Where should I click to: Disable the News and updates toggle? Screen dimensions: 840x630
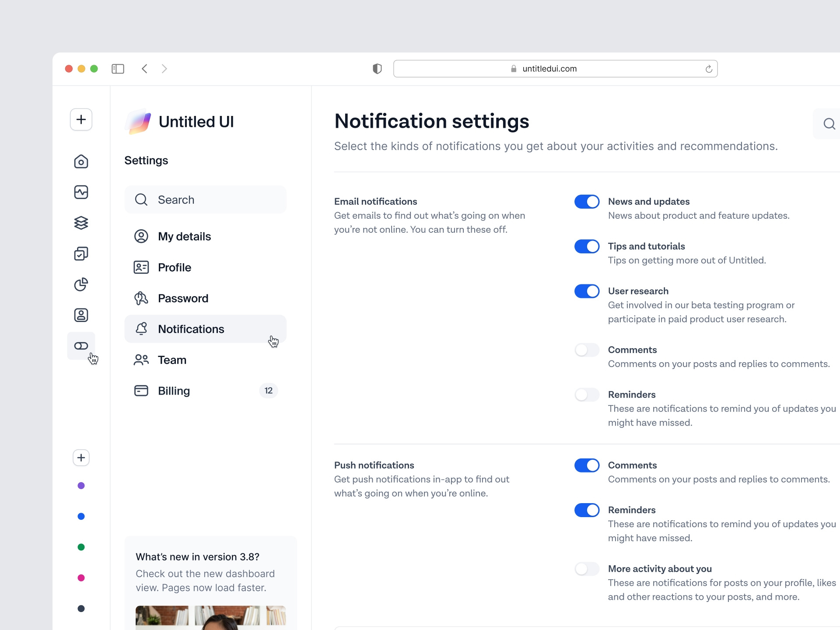(x=587, y=201)
